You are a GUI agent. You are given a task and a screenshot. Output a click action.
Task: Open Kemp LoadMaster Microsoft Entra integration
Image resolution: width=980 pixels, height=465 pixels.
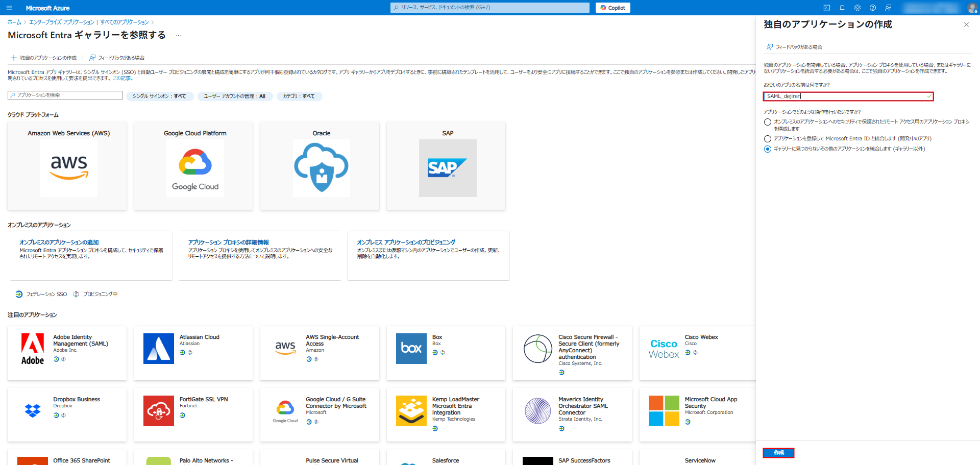click(x=446, y=414)
